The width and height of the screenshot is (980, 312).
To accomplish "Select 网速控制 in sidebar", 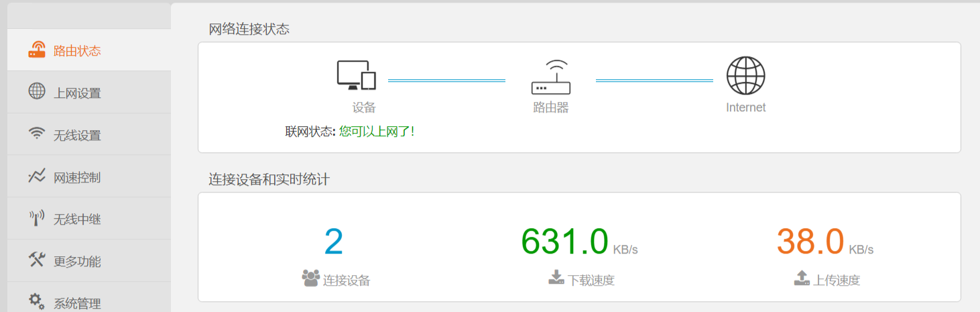I will click(89, 176).
